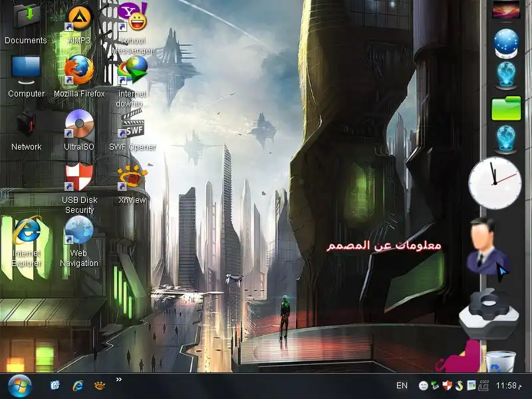This screenshot has height=399, width=532.
Task: Open the Windows Start menu orb
Action: [x=20, y=386]
